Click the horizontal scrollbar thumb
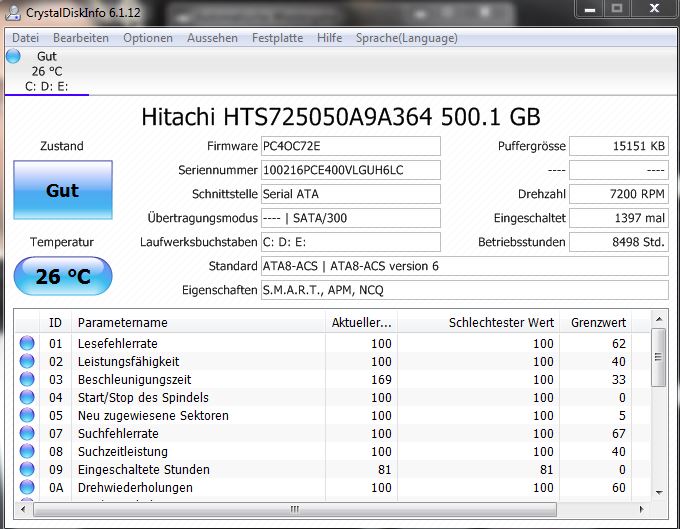Viewport: 680px width, 529px height. point(295,509)
